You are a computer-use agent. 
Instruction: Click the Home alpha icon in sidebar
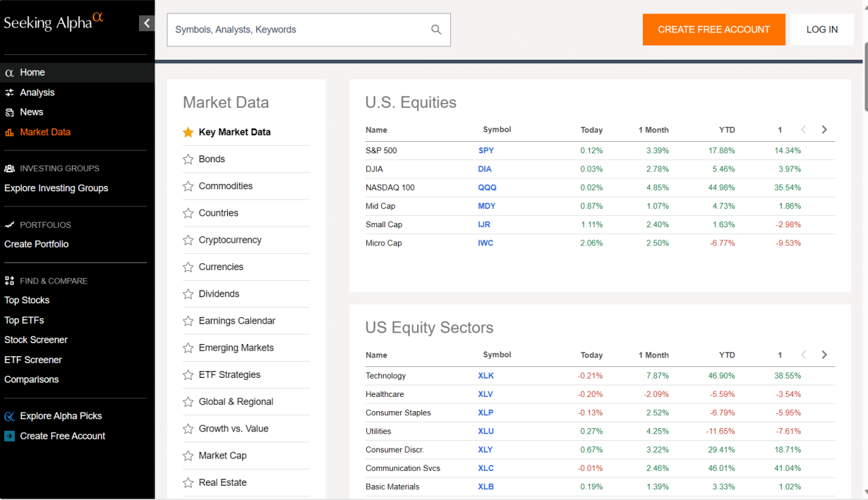tap(9, 73)
